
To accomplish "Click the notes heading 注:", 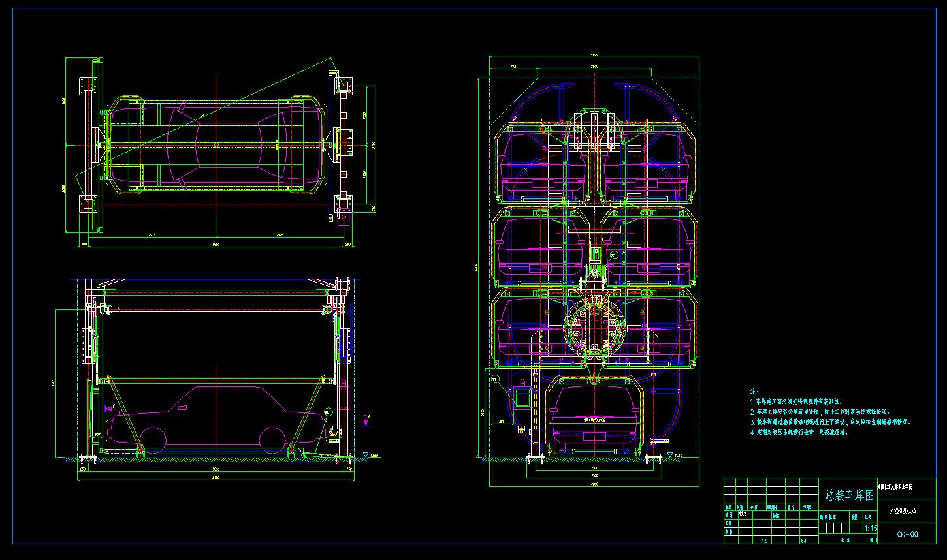I will (753, 392).
